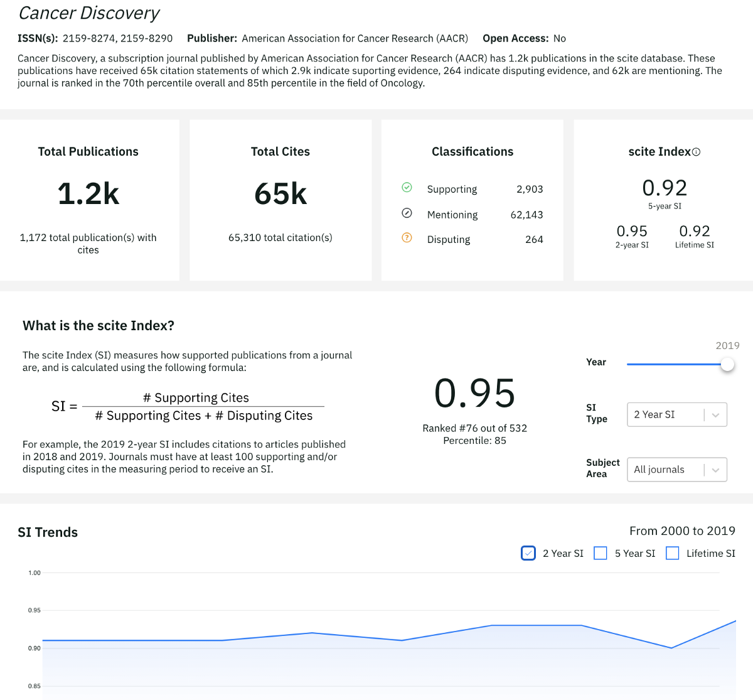Enable the 5 Year SI checkbox
Image resolution: width=753 pixels, height=700 pixels.
pos(601,553)
